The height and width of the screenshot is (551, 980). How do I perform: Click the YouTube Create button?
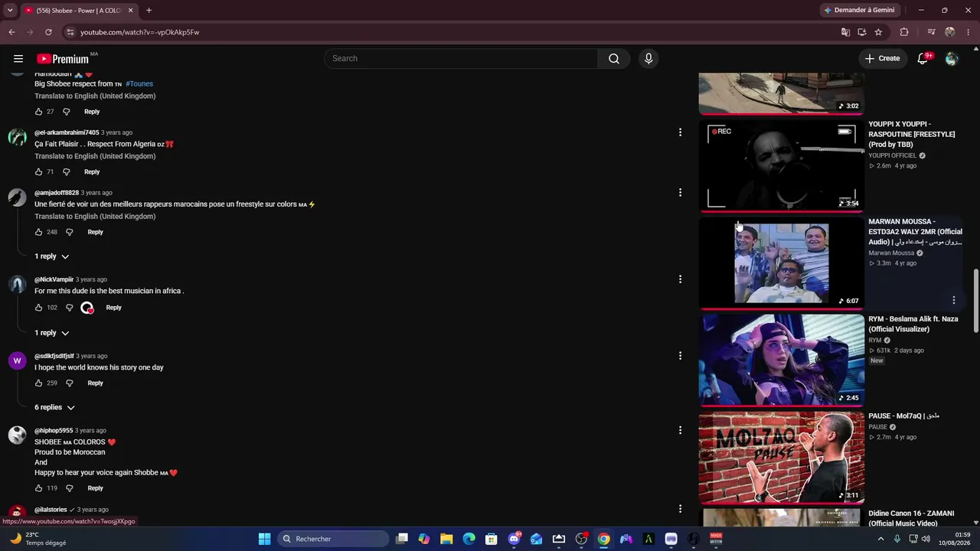click(883, 59)
